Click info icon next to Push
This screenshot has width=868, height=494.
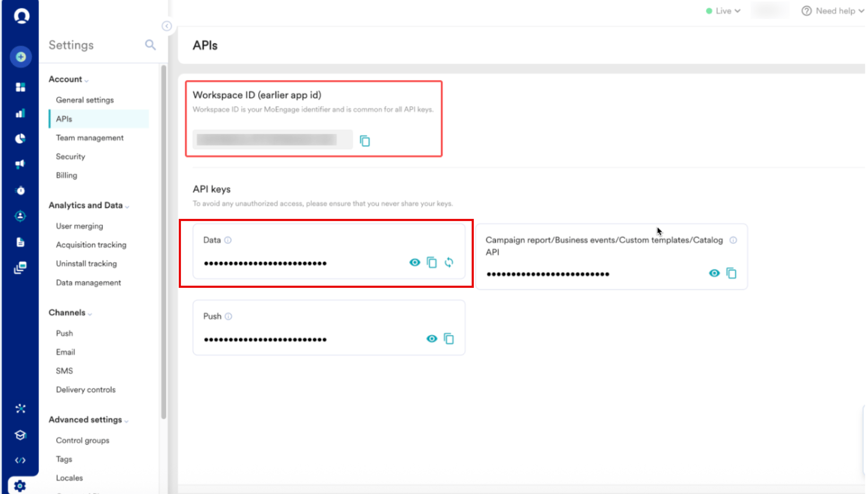click(229, 316)
